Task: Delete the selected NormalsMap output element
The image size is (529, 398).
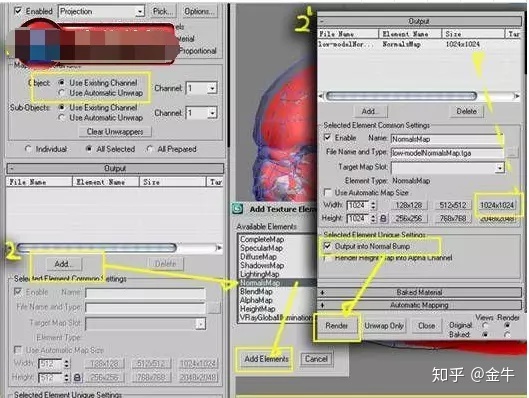Action: coord(467,111)
